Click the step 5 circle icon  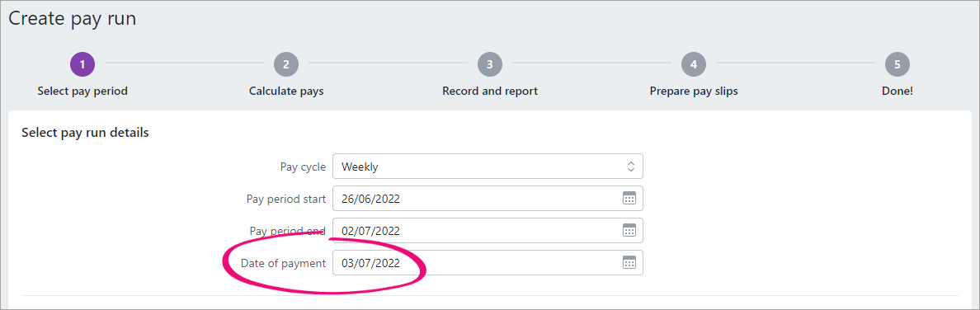898,63
